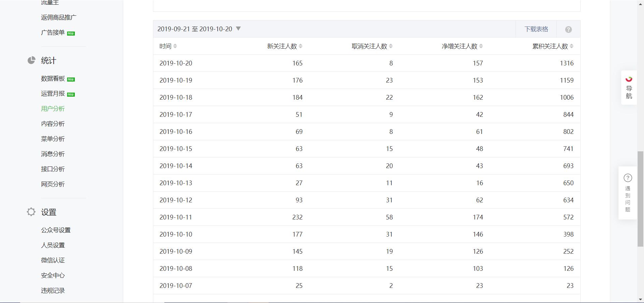Click the NEW badge next to 数据看板
Viewport: 644px width, 303px height.
pos(71,79)
